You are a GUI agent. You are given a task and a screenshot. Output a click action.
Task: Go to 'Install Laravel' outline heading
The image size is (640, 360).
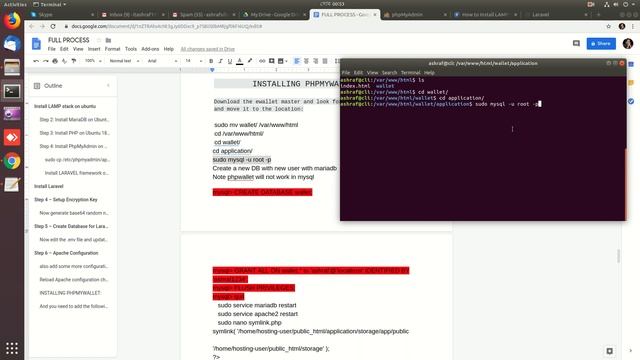click(49, 186)
